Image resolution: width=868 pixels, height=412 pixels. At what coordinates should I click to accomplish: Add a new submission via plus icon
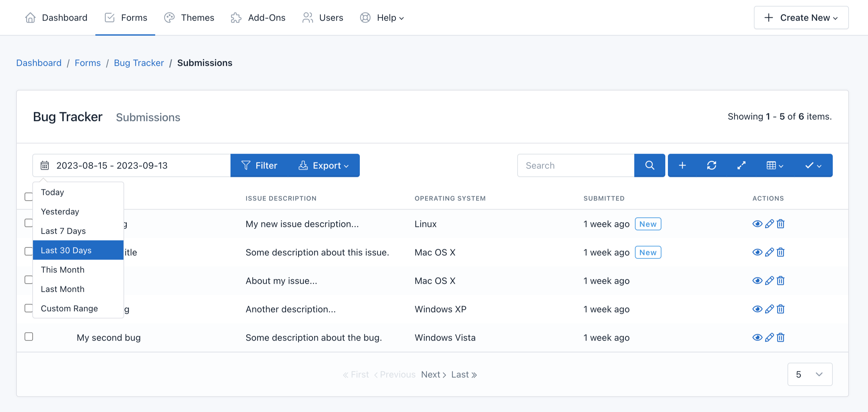(683, 165)
